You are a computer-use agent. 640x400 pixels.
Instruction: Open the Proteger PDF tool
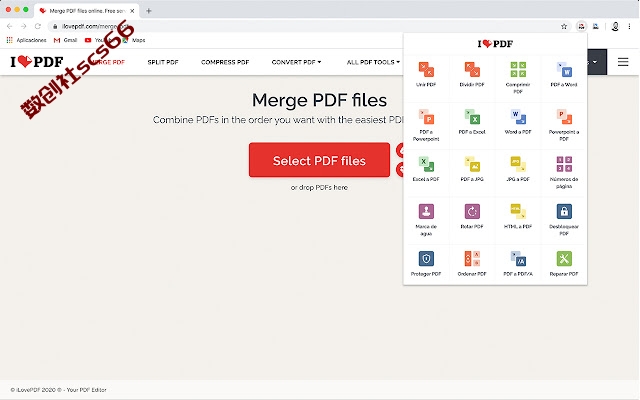(426, 264)
